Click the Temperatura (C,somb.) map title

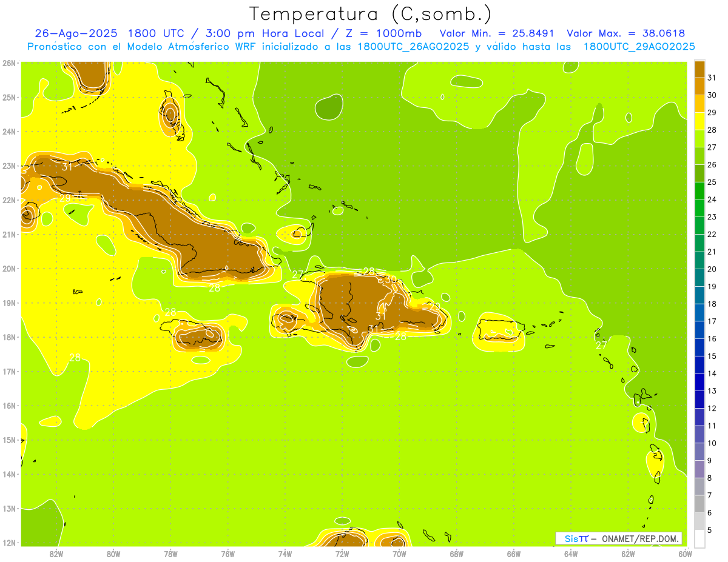tap(371, 13)
